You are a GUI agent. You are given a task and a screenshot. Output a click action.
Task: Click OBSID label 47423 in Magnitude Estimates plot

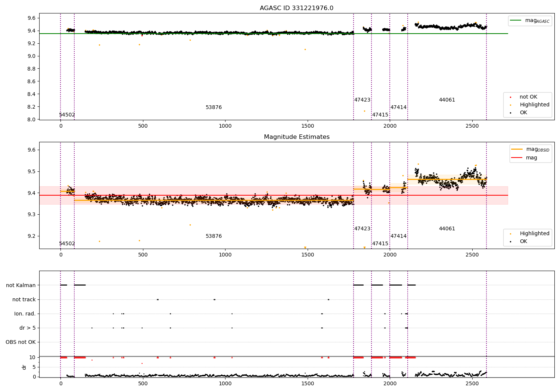[363, 229]
